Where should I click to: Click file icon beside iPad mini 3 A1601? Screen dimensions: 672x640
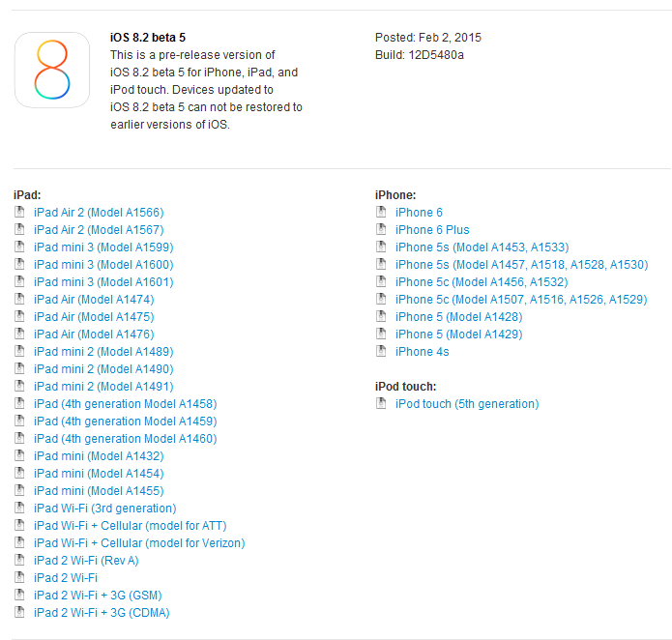pyautogui.click(x=19, y=281)
